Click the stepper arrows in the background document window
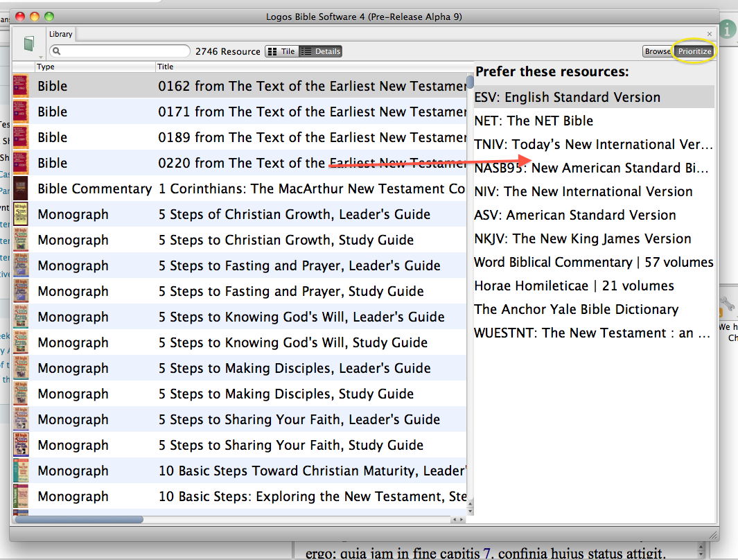 (701, 549)
